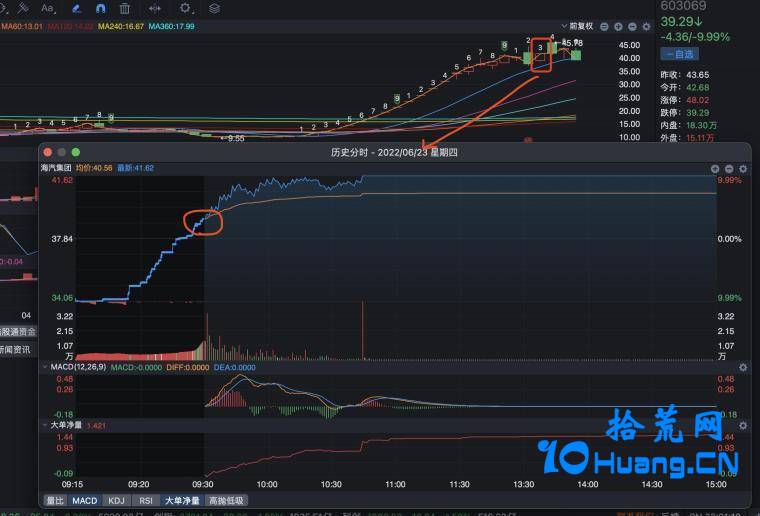The height and width of the screenshot is (516, 760).
Task: Toggle the 大单净量 indicator tab
Action: pyautogui.click(x=182, y=500)
